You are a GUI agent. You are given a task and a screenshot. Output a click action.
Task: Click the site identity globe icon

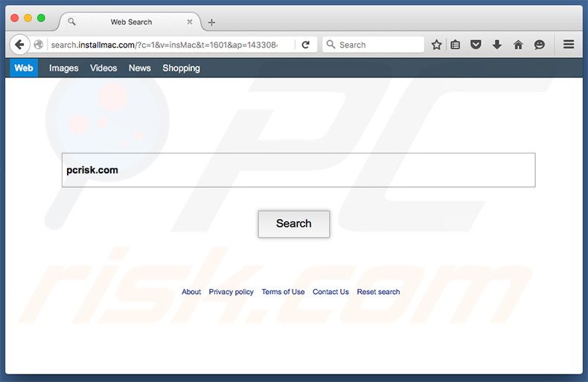[x=38, y=45]
